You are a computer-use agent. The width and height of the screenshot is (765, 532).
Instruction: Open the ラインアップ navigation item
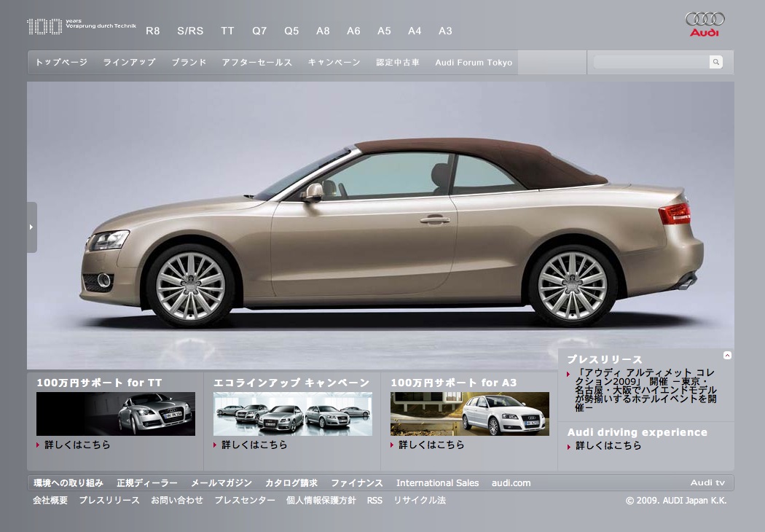[129, 63]
